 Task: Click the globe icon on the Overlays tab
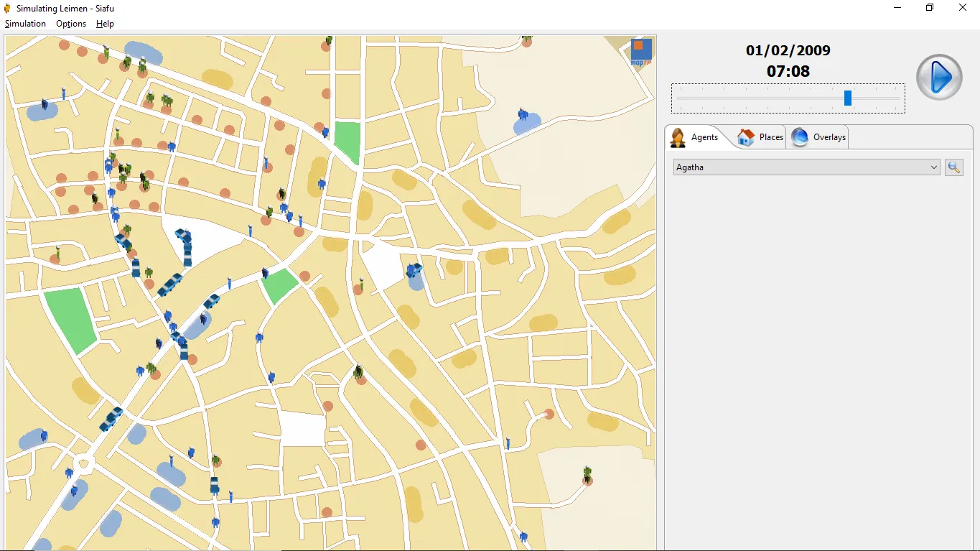click(800, 137)
